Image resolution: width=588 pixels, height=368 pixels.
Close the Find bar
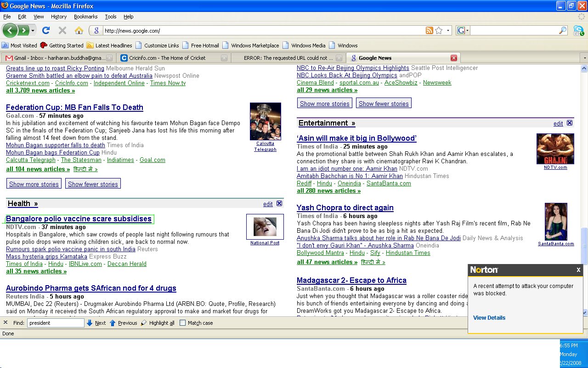[x=6, y=322]
